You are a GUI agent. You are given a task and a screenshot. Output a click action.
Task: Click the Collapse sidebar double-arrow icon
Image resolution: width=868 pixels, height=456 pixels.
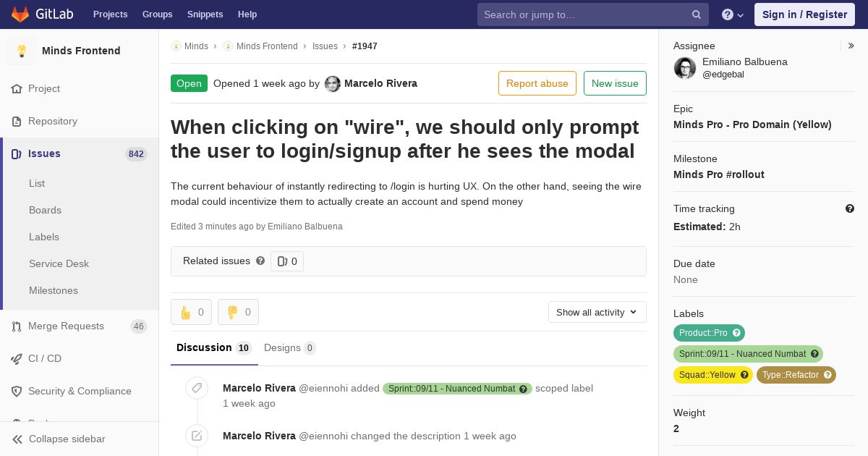(x=17, y=439)
